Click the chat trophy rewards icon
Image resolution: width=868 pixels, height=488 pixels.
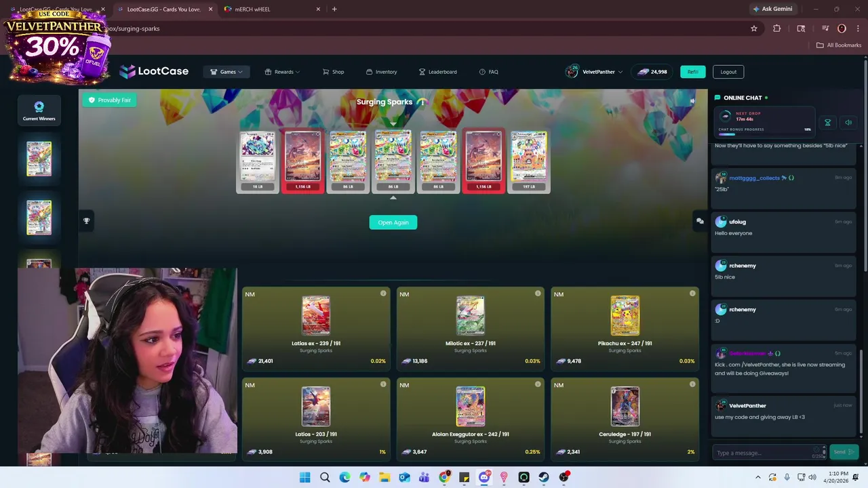coord(827,123)
